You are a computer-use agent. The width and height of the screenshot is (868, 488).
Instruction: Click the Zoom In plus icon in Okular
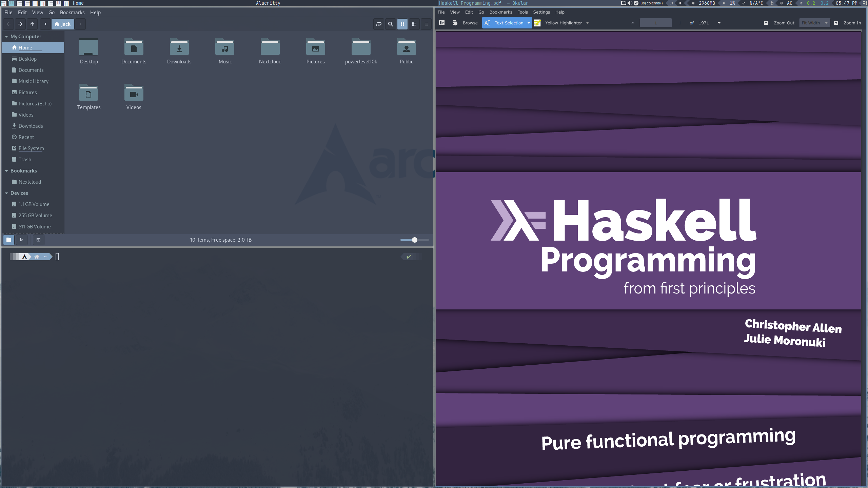coord(836,23)
